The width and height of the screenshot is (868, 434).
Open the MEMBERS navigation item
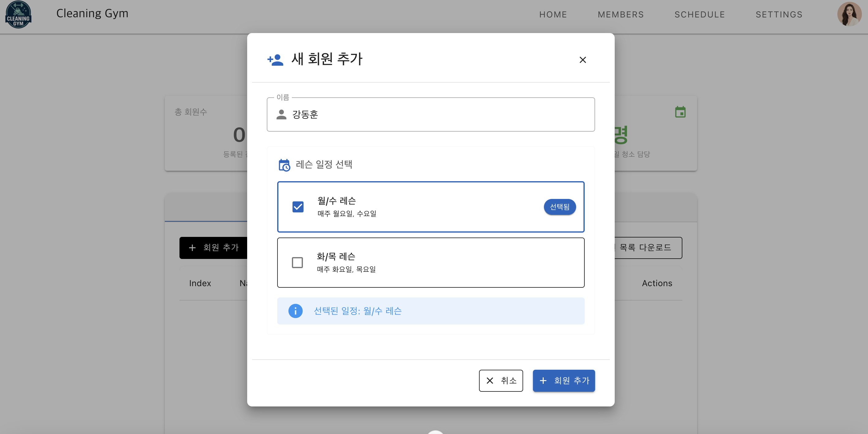coord(620,14)
